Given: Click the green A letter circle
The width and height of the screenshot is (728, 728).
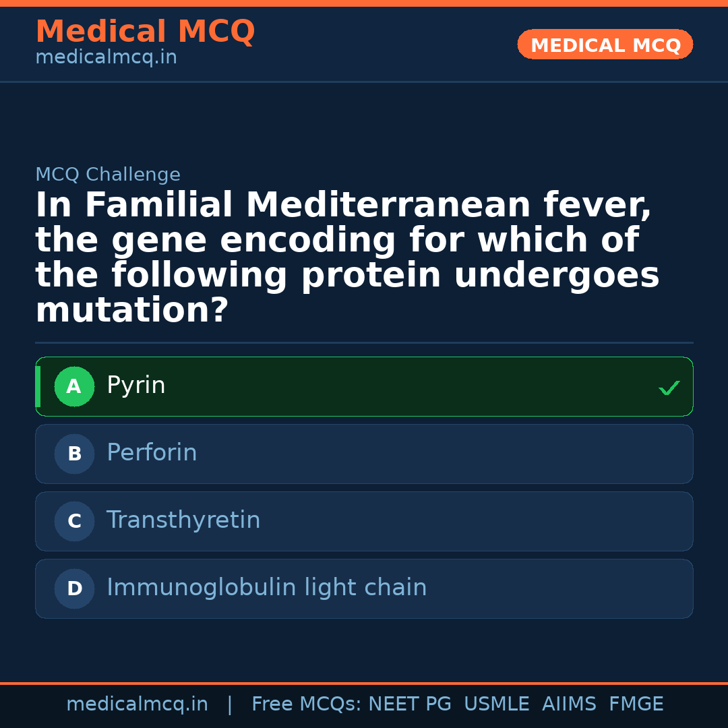Looking at the screenshot, I should click(x=74, y=387).
